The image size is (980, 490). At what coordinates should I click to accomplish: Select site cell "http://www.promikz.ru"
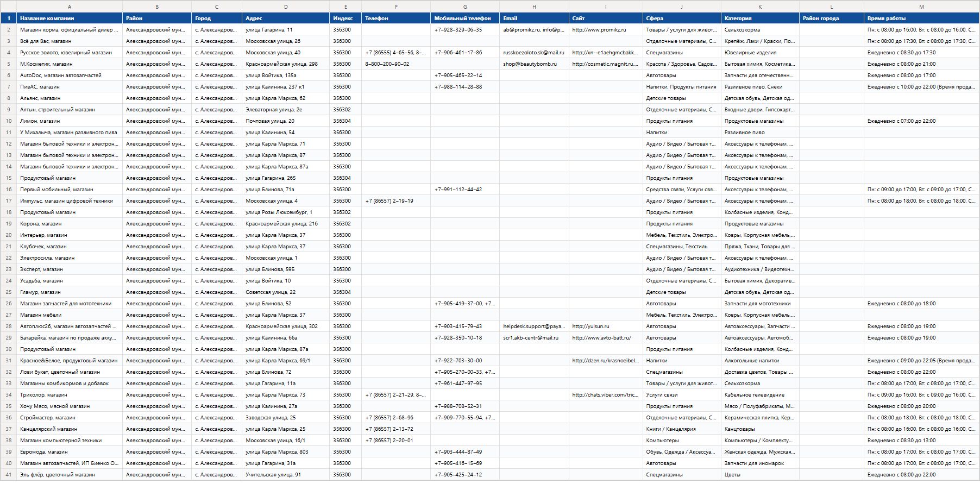pos(606,30)
